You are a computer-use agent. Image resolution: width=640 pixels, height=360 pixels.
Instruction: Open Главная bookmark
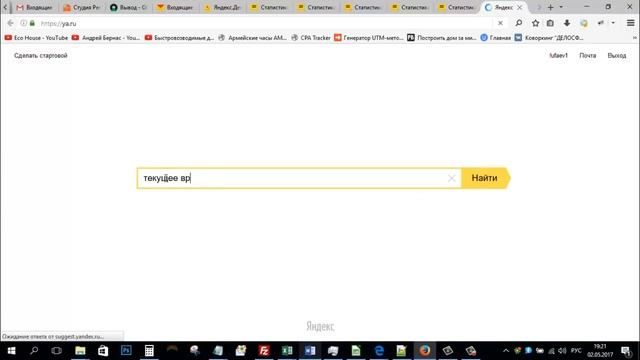tap(496, 38)
